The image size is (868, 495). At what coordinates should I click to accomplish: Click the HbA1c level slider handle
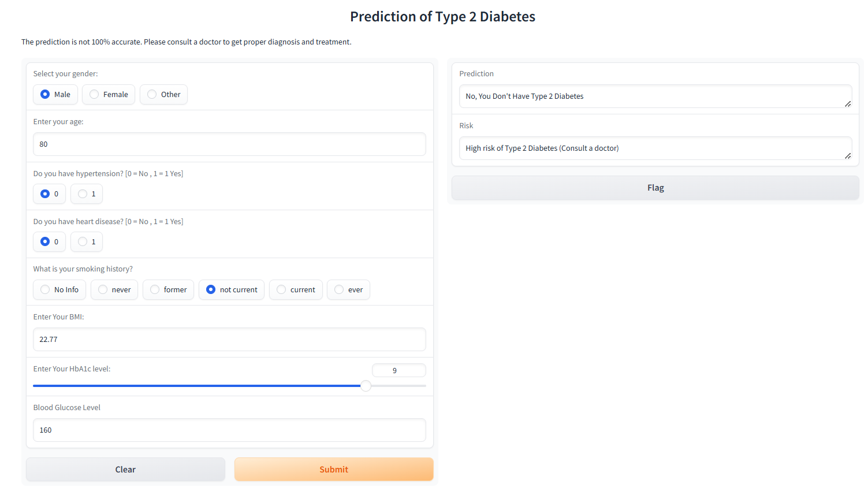tap(366, 386)
